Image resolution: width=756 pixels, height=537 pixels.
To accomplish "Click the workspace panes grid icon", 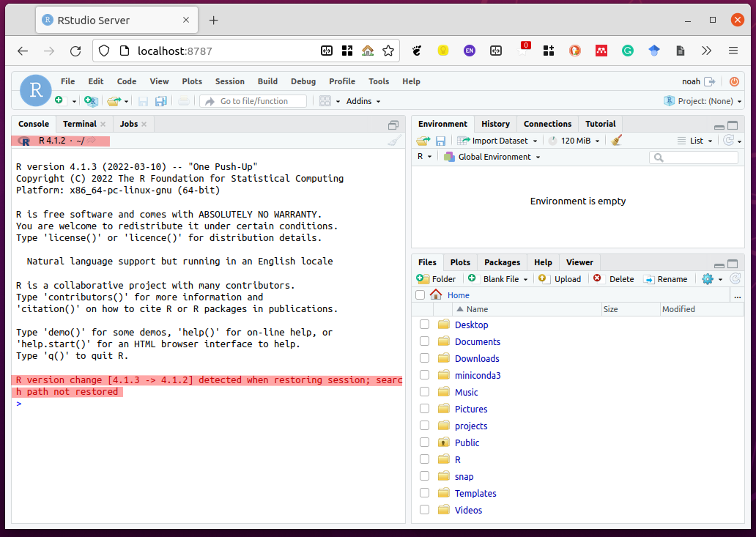I will (325, 101).
